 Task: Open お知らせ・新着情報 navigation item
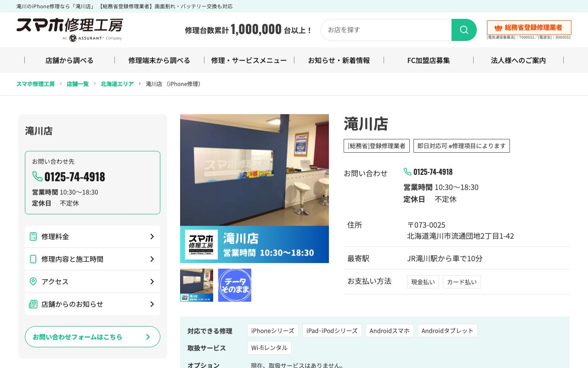click(x=339, y=60)
